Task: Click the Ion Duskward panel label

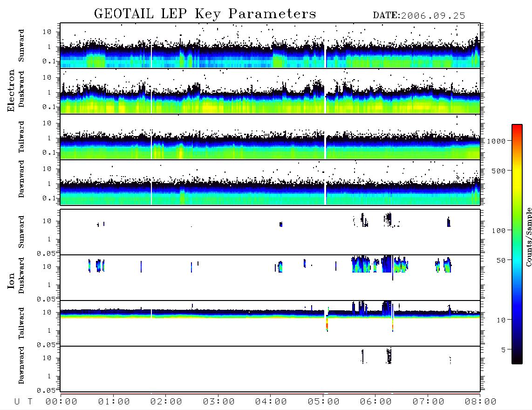Action: (x=21, y=275)
